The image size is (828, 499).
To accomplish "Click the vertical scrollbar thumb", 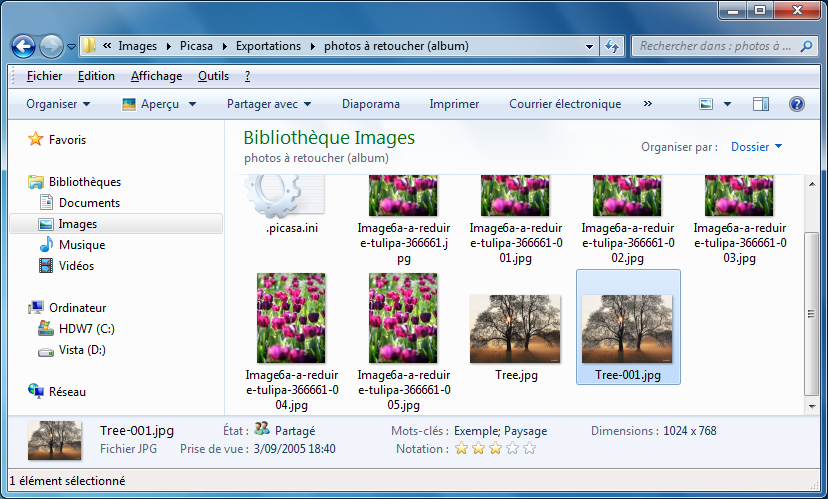I will click(x=812, y=314).
